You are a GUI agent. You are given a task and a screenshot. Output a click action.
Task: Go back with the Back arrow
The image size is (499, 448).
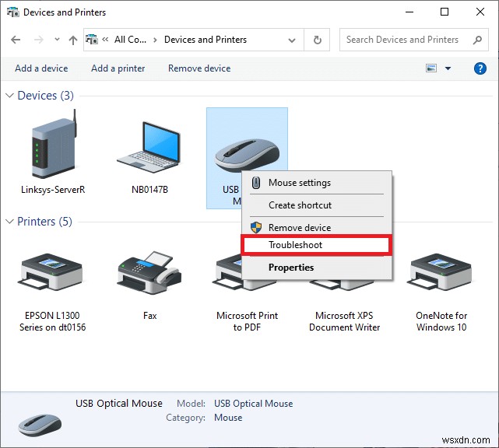coord(16,40)
